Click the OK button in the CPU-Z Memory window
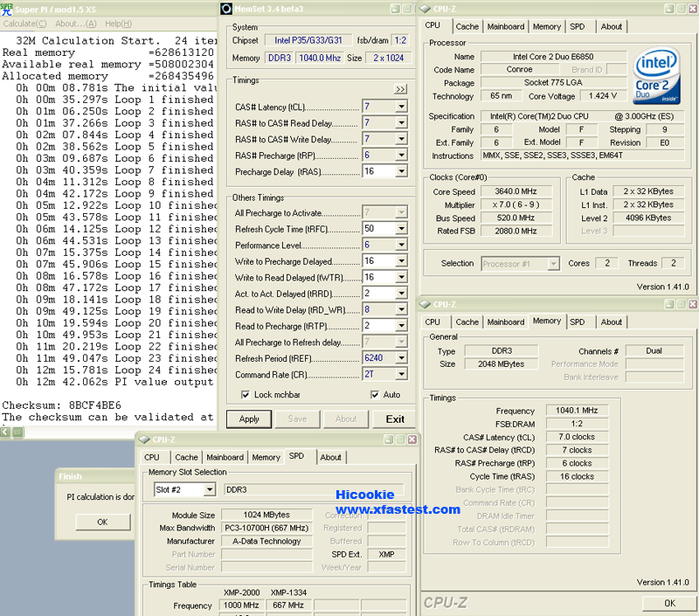Viewport: 699px width, 616px height. (669, 603)
